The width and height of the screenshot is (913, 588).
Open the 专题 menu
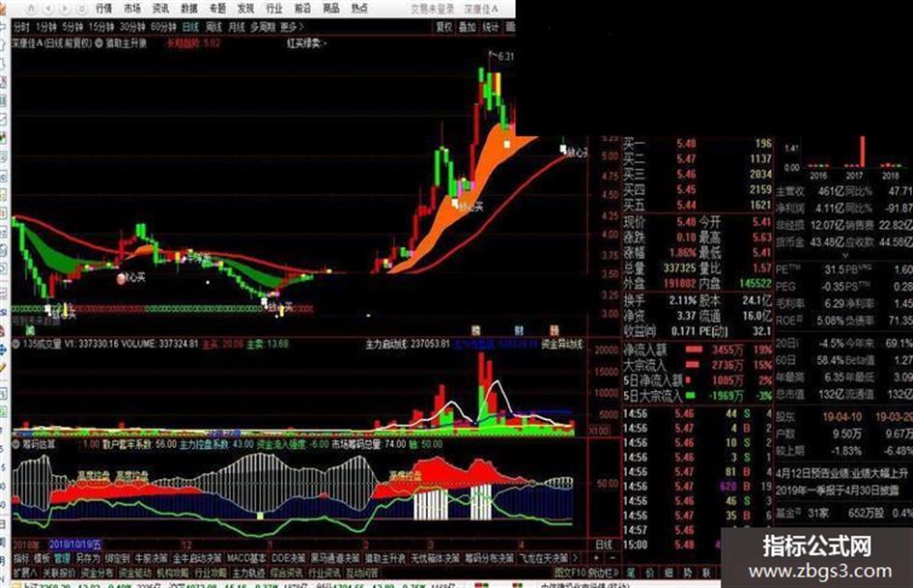point(217,8)
